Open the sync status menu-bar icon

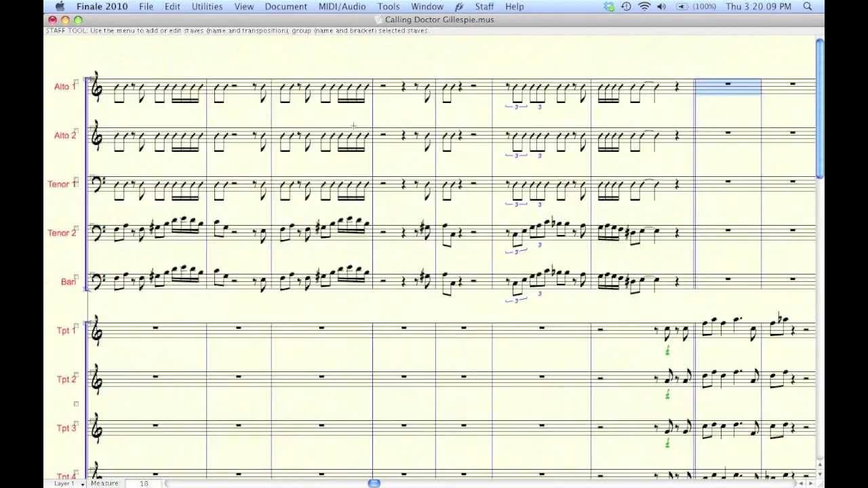pyautogui.click(x=609, y=7)
